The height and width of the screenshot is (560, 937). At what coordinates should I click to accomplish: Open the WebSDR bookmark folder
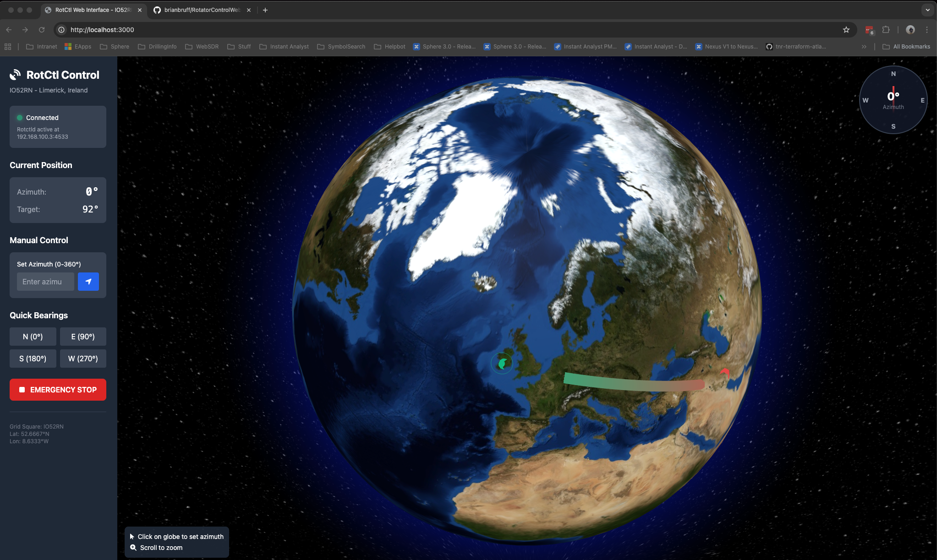(202, 47)
